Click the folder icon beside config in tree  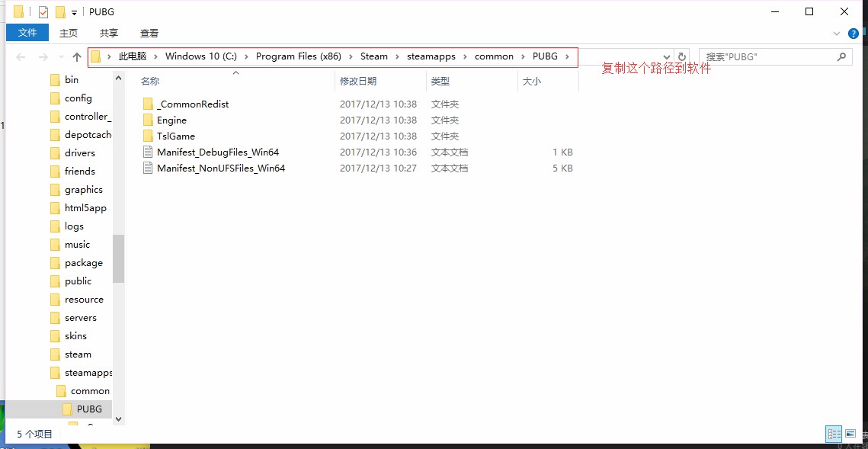(x=55, y=98)
